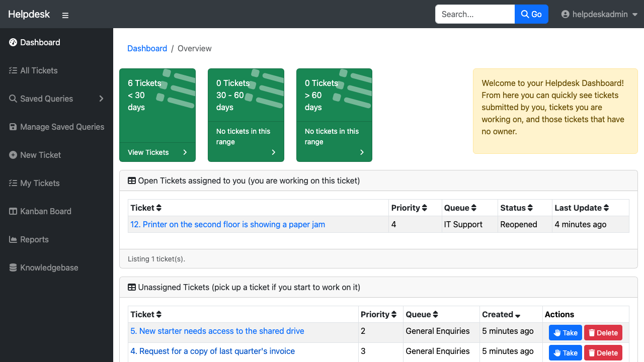This screenshot has height=362, width=644.
Task: Click the table icon beside Open Tickets heading
Action: [x=132, y=180]
